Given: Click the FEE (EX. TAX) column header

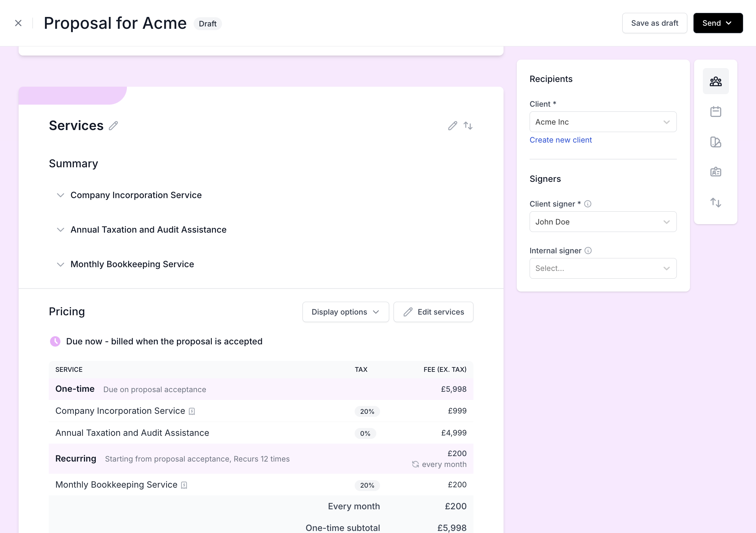Looking at the screenshot, I should (x=445, y=369).
